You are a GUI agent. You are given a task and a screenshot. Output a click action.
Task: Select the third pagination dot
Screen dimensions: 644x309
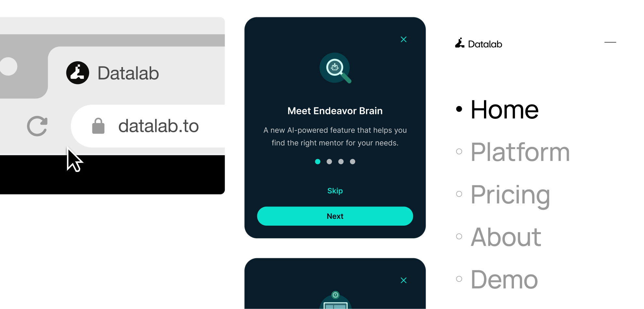click(341, 162)
